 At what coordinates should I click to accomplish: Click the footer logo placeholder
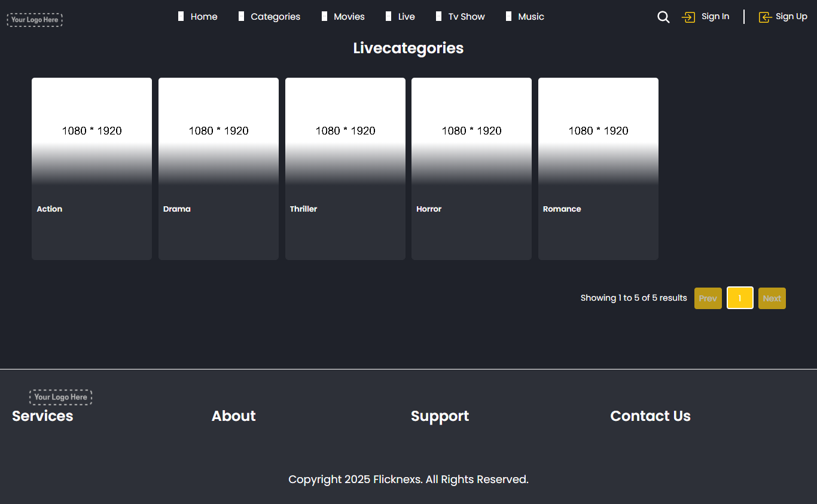click(x=60, y=397)
